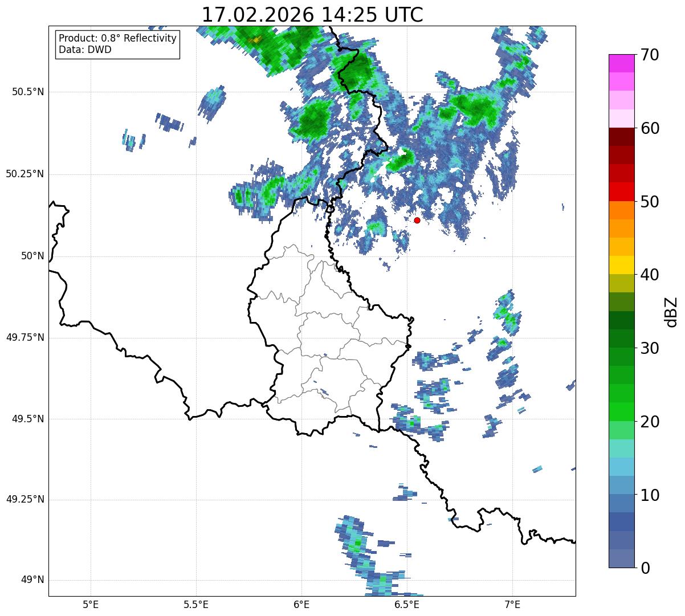Click the bright red colorbar segment above 50

[621, 191]
